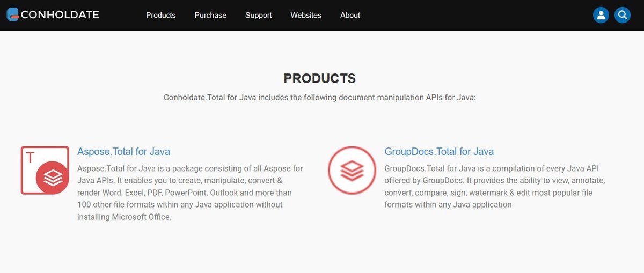Screen dimensions: 644x273
Task: Open the Products menu
Action: click(161, 15)
